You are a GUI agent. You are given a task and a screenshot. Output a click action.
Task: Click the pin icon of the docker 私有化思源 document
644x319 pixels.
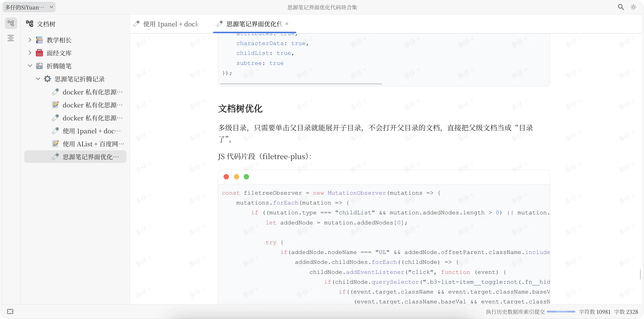pos(55,92)
